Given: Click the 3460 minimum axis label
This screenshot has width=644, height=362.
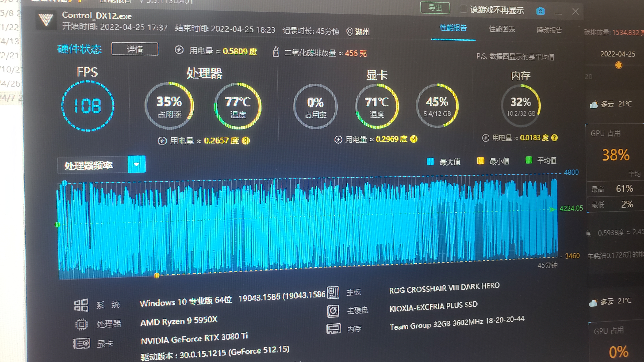Looking at the screenshot, I should (572, 256).
